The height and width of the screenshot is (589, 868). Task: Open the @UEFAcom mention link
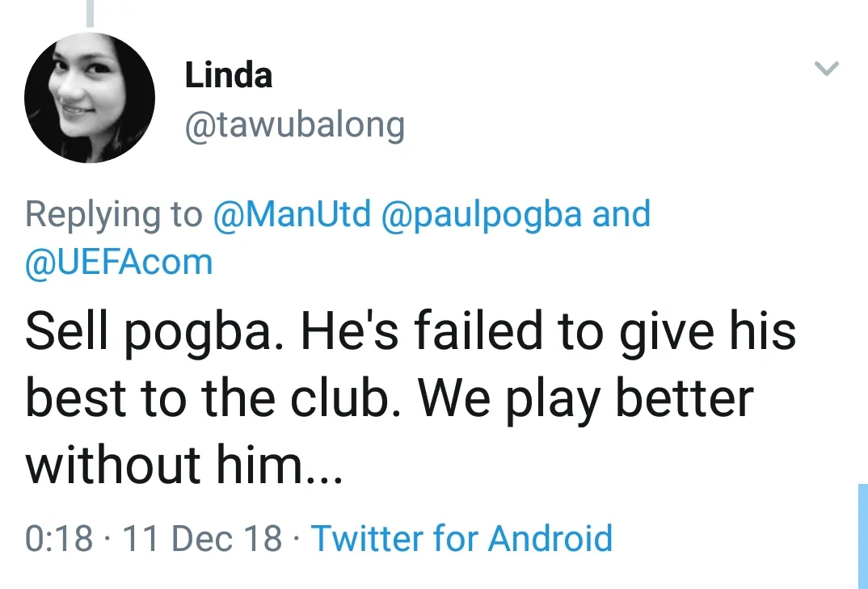119,263
